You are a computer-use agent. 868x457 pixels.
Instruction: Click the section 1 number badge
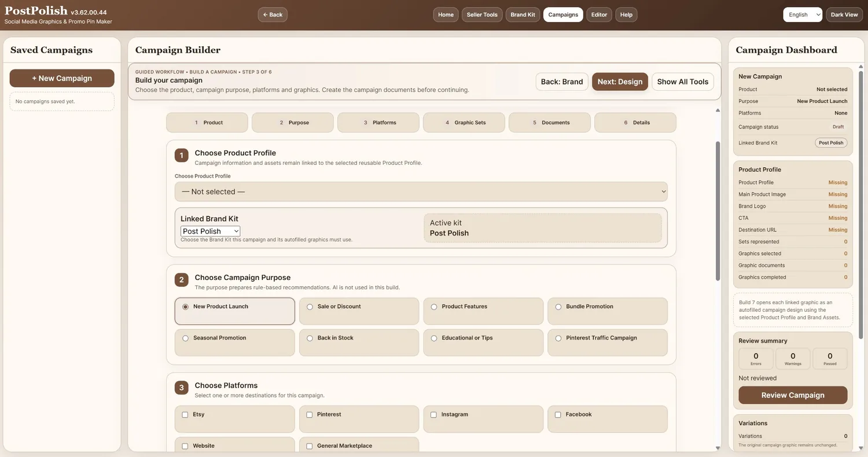point(181,156)
